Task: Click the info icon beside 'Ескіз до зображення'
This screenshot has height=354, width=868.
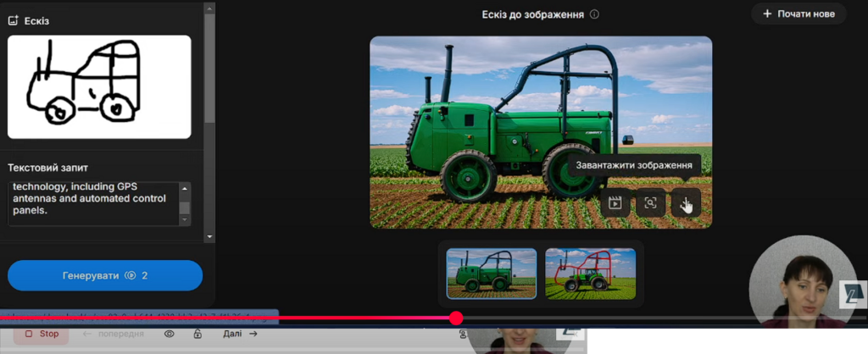Action: click(594, 14)
